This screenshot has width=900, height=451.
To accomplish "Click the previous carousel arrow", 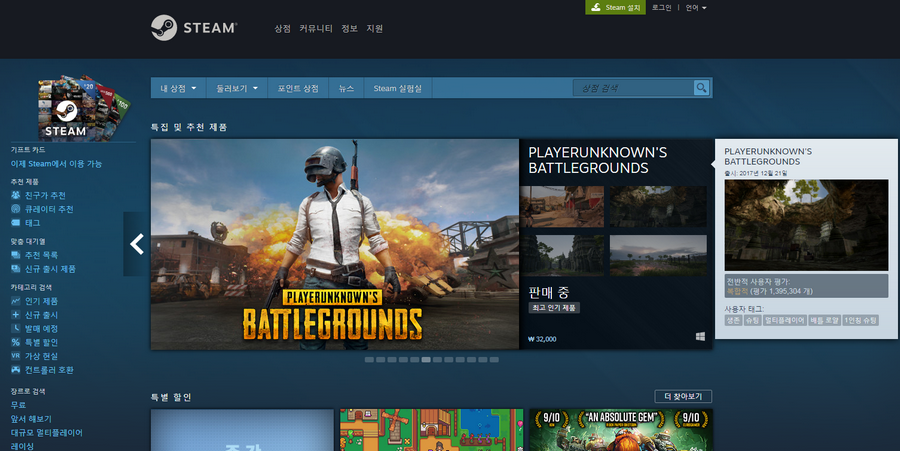I will pyautogui.click(x=137, y=244).
